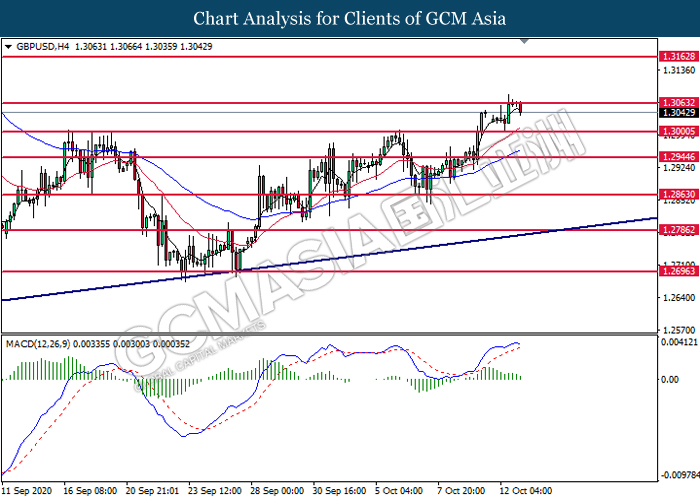
Task: Click the 20 Sep 21:01 time label
Action: [152, 491]
